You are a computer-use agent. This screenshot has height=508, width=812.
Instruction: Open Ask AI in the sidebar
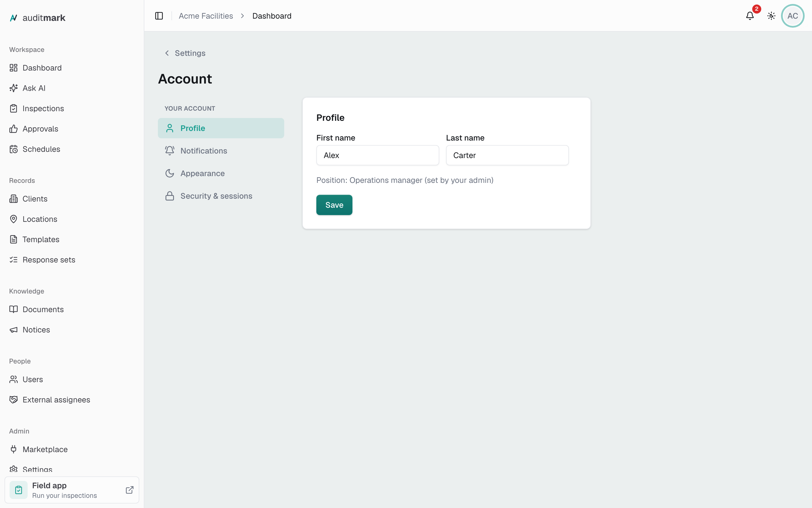72,88
